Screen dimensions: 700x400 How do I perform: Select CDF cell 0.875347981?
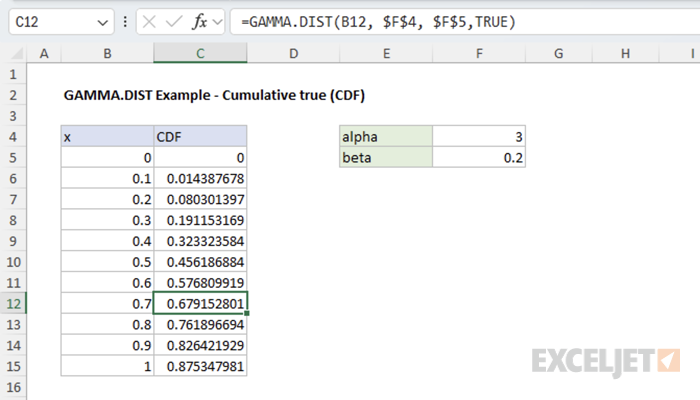pos(200,366)
